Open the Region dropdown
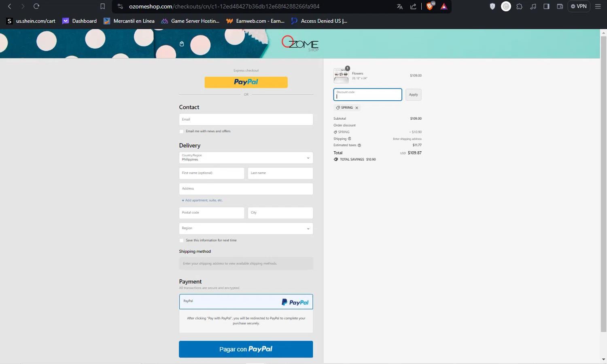Image resolution: width=607 pixels, height=364 pixels. [x=246, y=229]
